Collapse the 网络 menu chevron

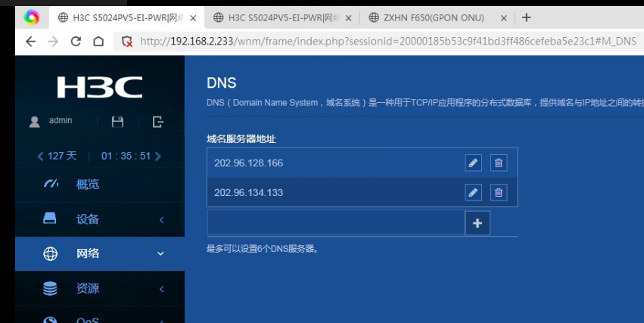tap(160, 253)
